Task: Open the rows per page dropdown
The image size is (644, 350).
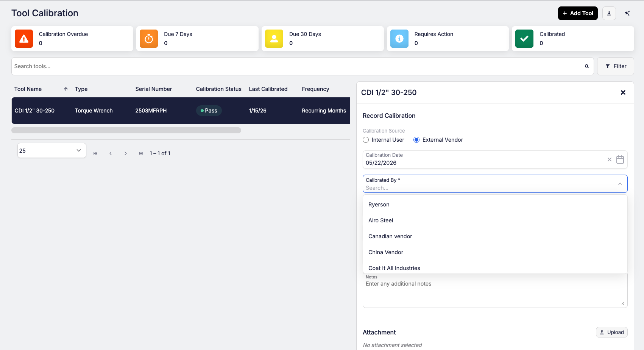Action: click(52, 150)
